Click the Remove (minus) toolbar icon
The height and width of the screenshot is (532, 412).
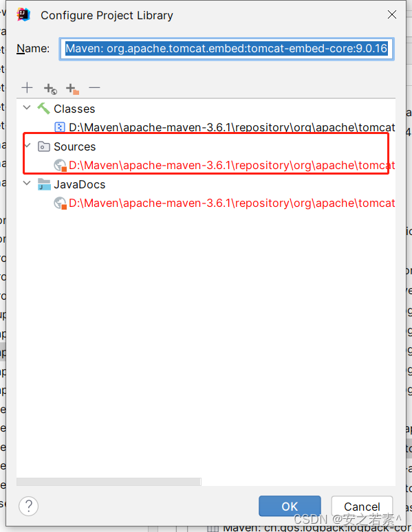[x=94, y=88]
